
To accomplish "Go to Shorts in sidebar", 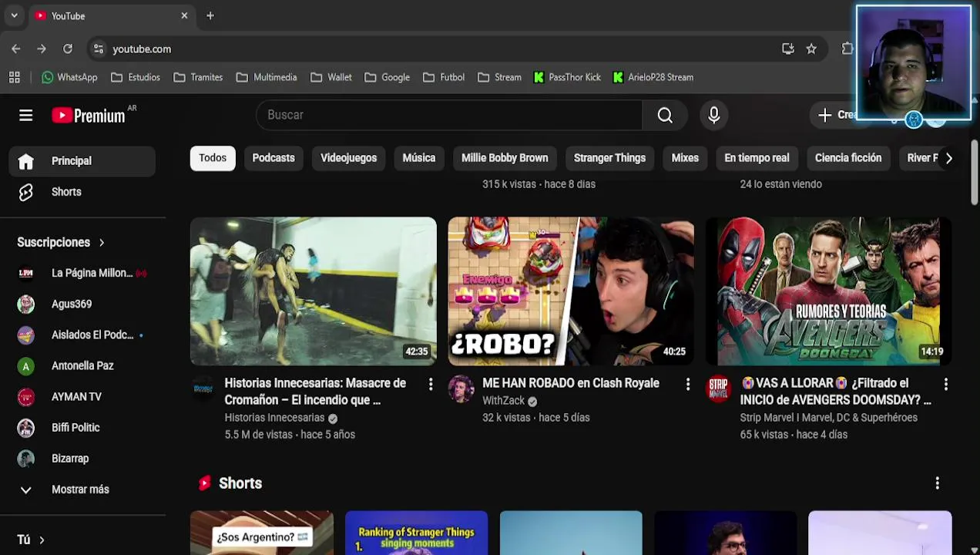I will coord(82,192).
